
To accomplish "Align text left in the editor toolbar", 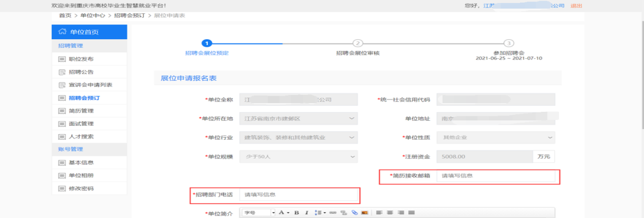I will point(379,212).
